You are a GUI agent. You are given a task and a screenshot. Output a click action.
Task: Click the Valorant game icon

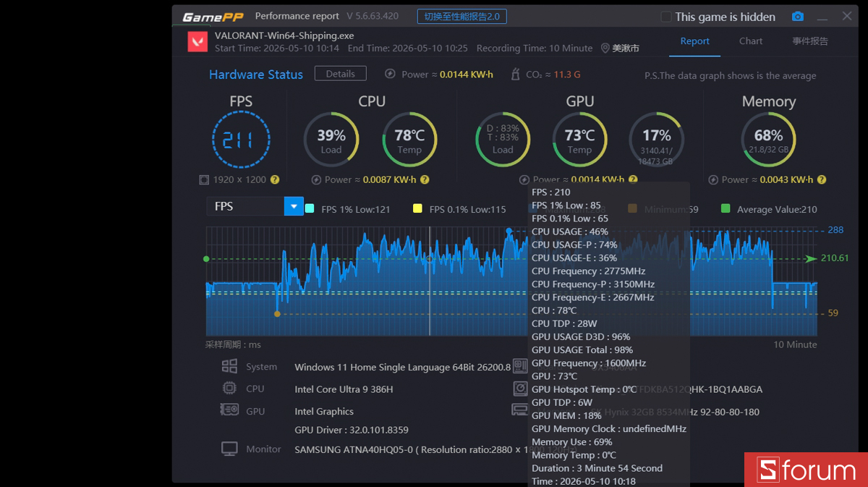click(x=197, y=41)
